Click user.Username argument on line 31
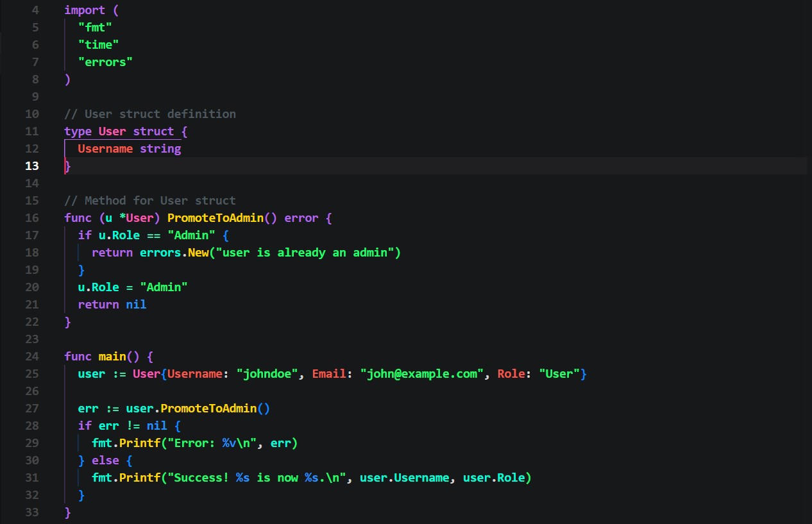The height and width of the screenshot is (524, 812). click(x=405, y=477)
